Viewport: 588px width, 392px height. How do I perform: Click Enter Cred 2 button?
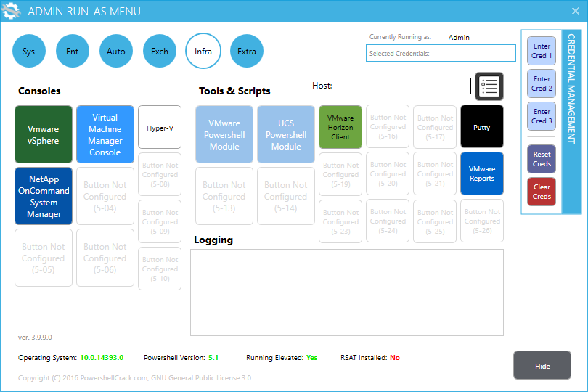[x=542, y=83]
